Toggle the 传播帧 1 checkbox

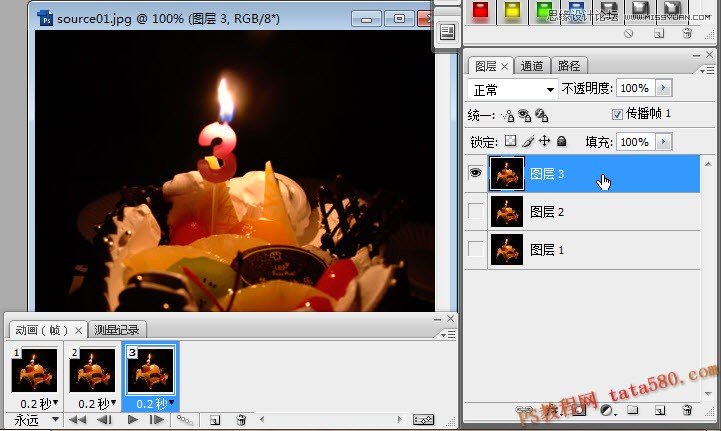tap(617, 114)
